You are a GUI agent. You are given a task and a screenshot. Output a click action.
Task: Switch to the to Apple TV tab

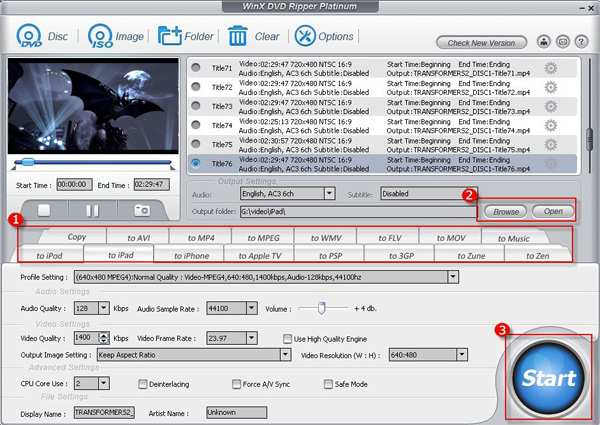tap(260, 255)
